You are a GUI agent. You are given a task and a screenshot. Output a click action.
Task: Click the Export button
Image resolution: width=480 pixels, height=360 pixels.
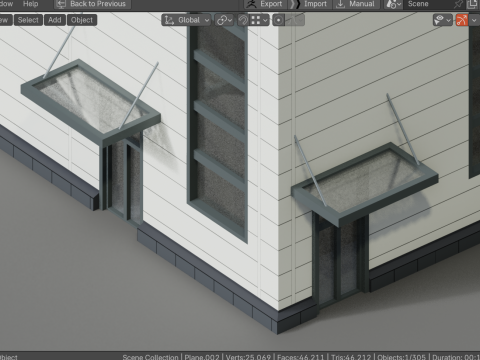pyautogui.click(x=265, y=4)
